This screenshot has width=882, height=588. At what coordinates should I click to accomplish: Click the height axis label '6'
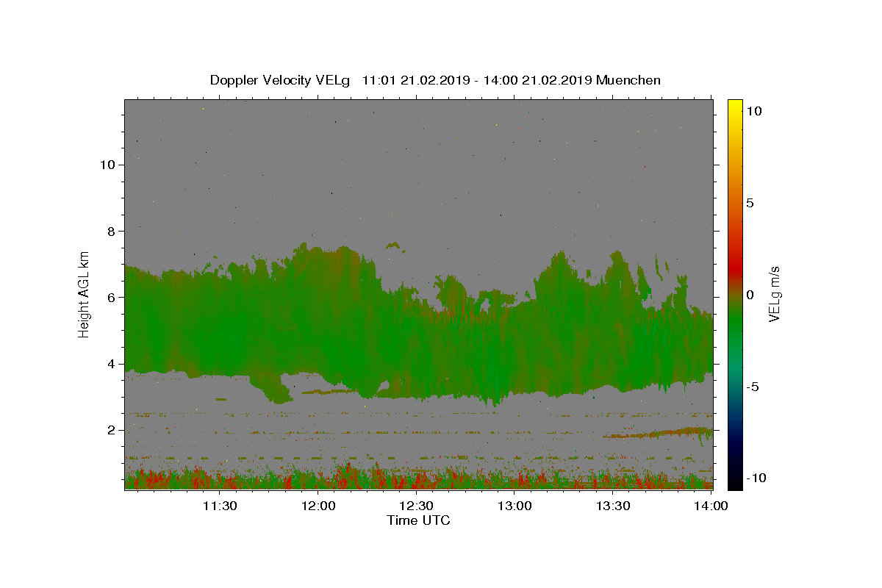tap(111, 297)
